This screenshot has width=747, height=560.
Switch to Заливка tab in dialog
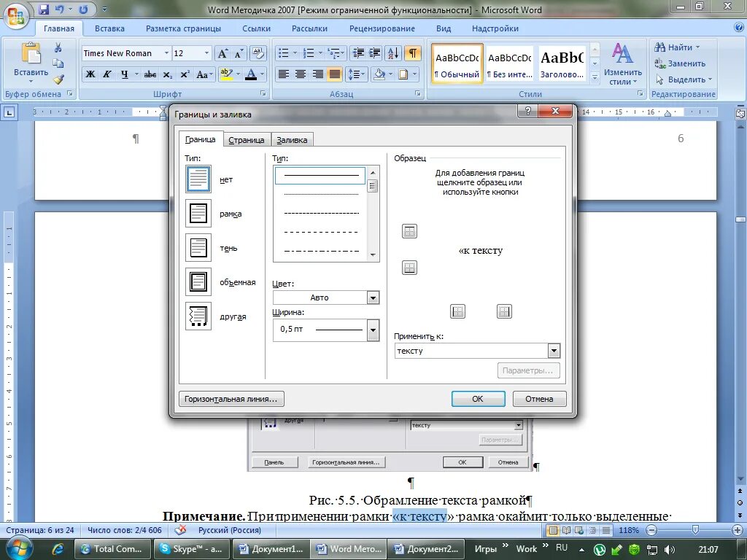pyautogui.click(x=292, y=140)
